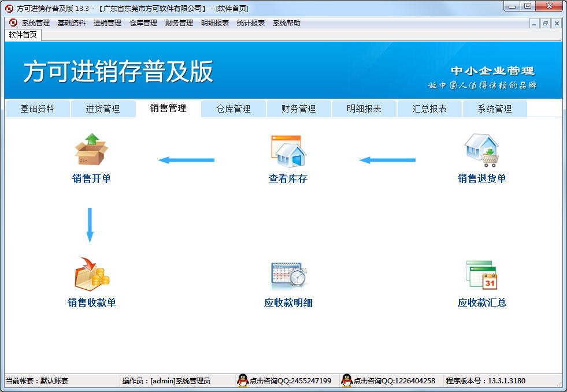
Task: Open the 销售开单 box icon
Action: [x=91, y=150]
